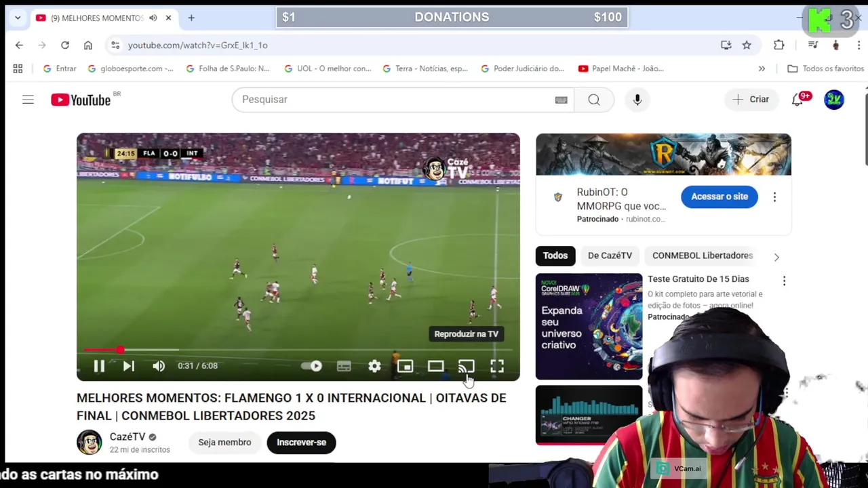Open video settings gear
This screenshot has width=868, height=488.
point(374,366)
